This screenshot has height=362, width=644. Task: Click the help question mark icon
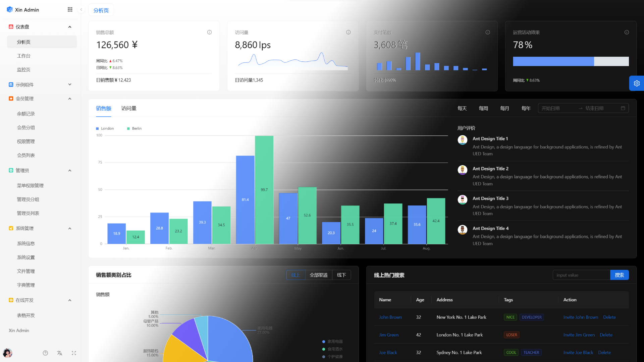45,353
